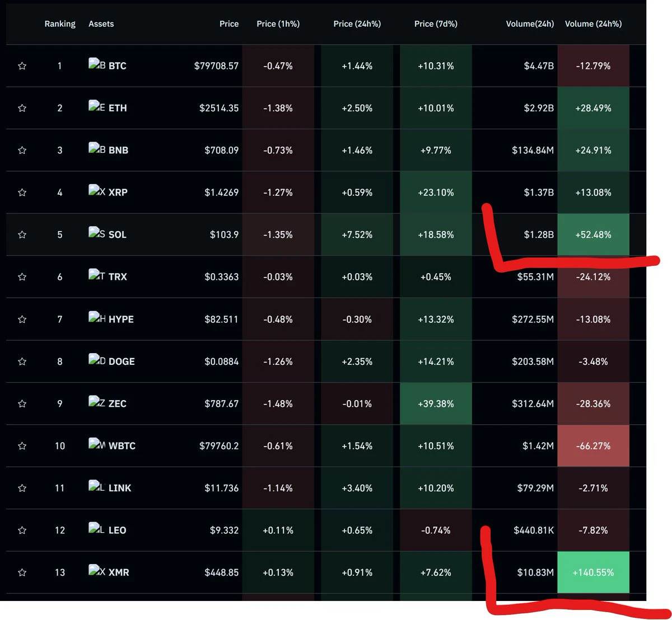The image size is (672, 620).
Task: Toggle the TRX favorite star
Action: click(x=22, y=277)
